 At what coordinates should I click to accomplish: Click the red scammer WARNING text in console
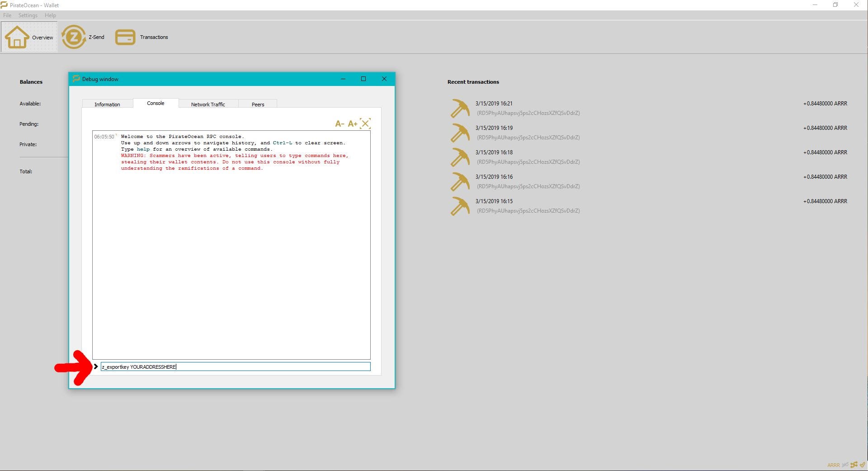(x=235, y=162)
